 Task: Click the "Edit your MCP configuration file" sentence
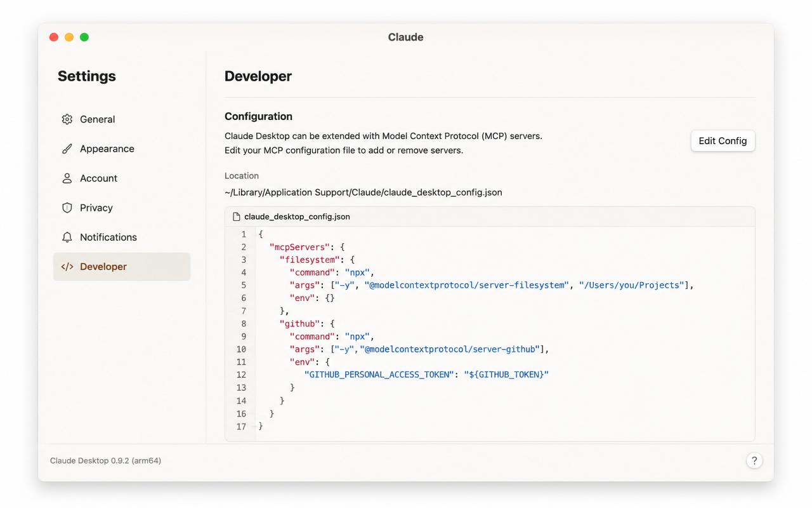click(344, 150)
